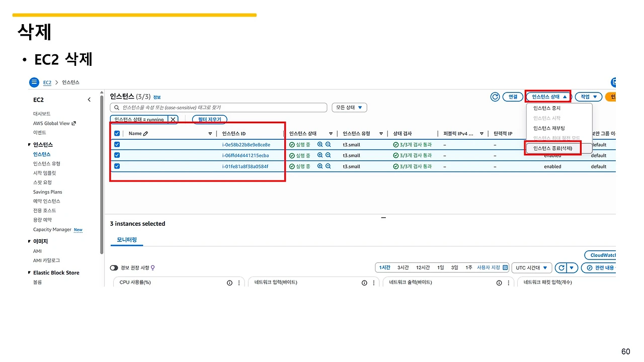
Task: Toggle the select-all checkbox in the table header
Action: pyautogui.click(x=117, y=134)
